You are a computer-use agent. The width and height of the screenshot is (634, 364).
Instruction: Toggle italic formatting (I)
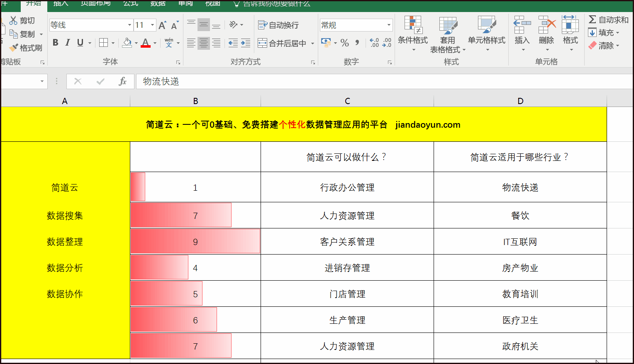pos(68,43)
